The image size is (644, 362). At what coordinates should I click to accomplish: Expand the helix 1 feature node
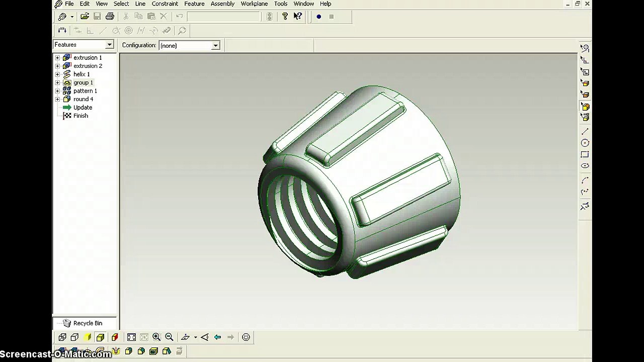pos(57,74)
